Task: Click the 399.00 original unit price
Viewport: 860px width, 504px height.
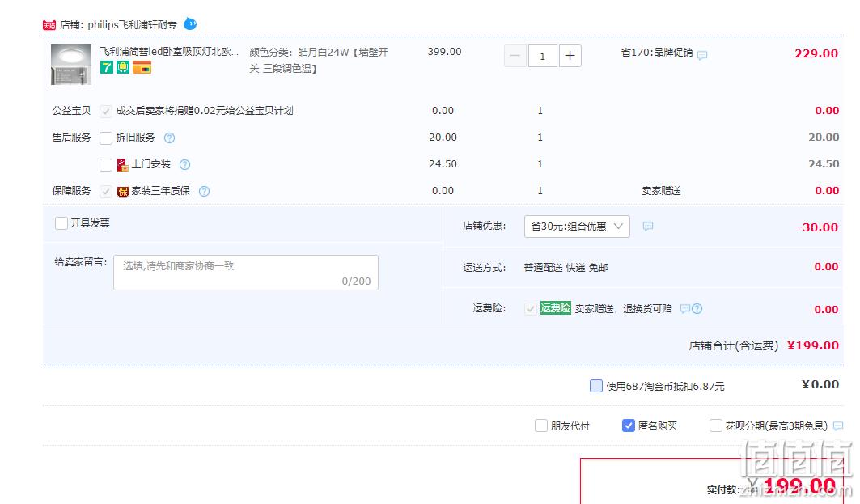Action: (x=444, y=52)
